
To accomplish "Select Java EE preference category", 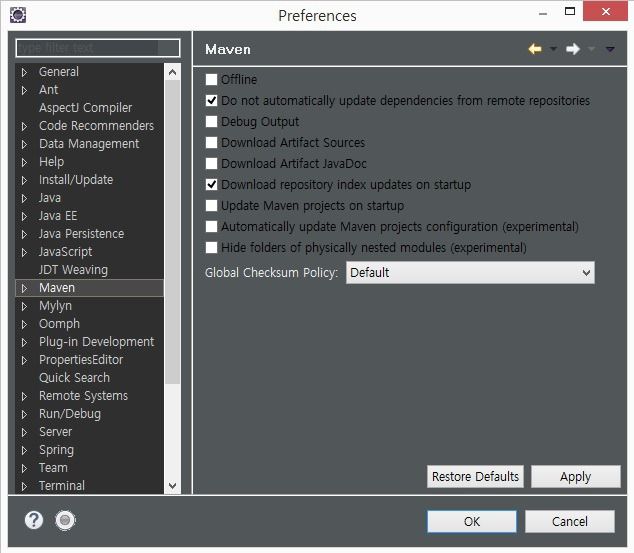I will click(58, 216).
